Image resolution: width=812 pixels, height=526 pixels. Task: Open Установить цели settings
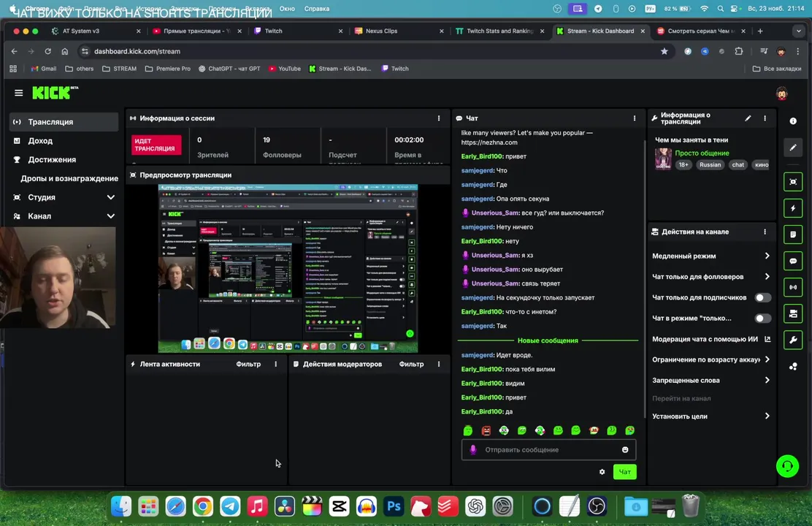pos(711,416)
